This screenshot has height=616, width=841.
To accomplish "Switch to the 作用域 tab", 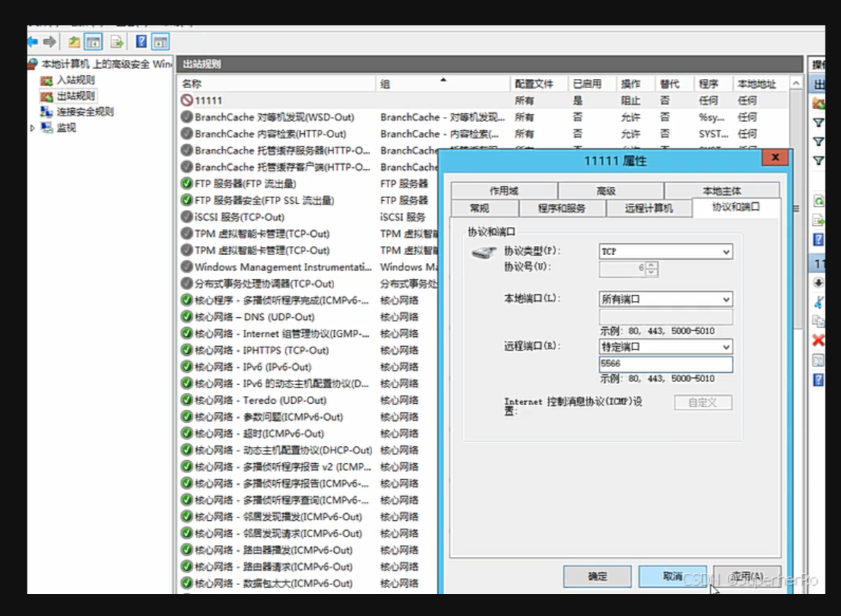I will (503, 191).
